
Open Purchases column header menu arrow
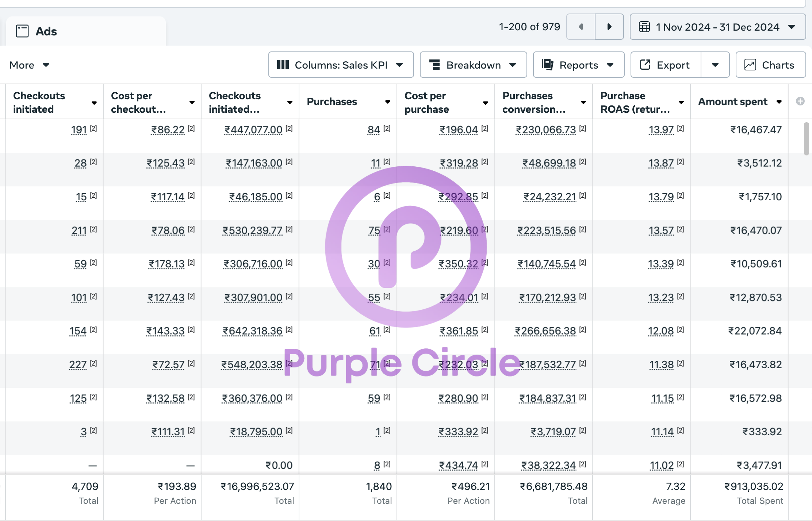[x=387, y=102]
